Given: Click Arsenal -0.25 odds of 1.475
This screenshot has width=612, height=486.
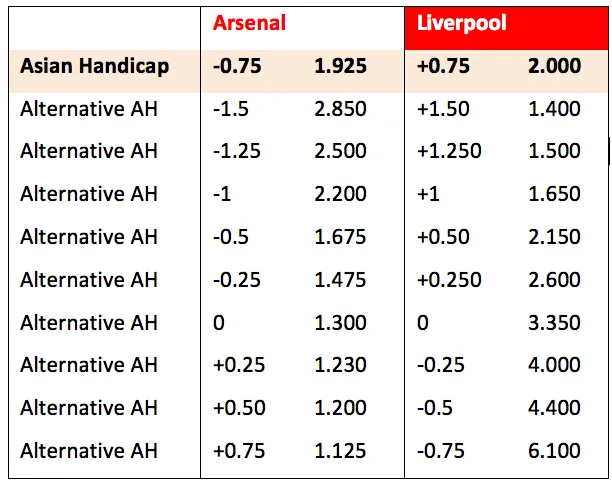Looking at the screenshot, I should [341, 280].
